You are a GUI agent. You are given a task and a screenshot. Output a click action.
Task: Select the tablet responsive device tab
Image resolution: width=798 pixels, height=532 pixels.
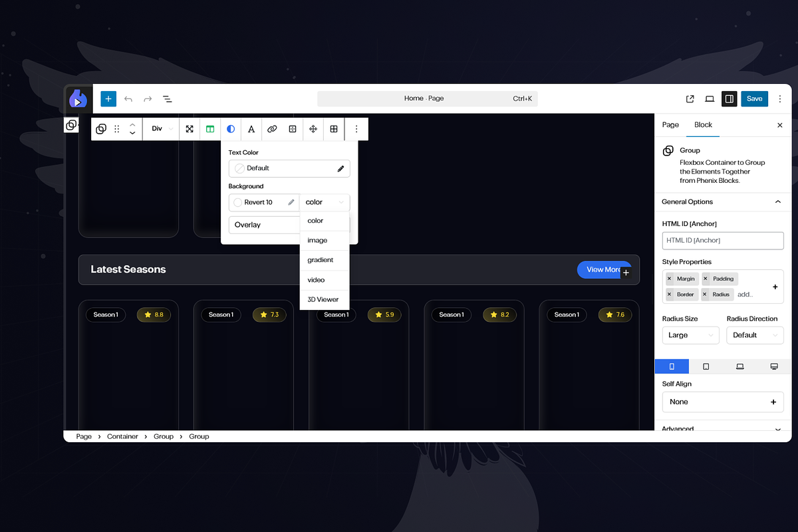point(706,366)
